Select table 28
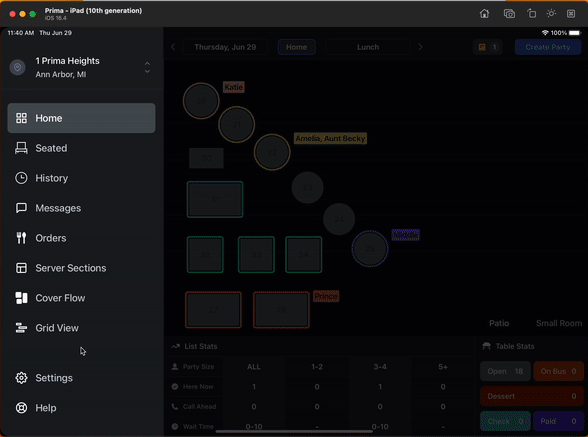This screenshot has width=588, height=437. click(x=281, y=310)
